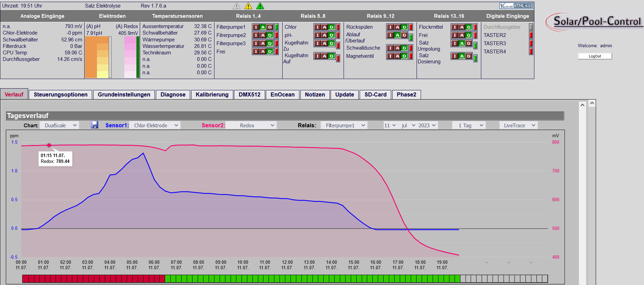Viewport: 644px width, 285px height.
Task: Expand the Relais Filterpumpe1 dropdown
Action: (344, 126)
